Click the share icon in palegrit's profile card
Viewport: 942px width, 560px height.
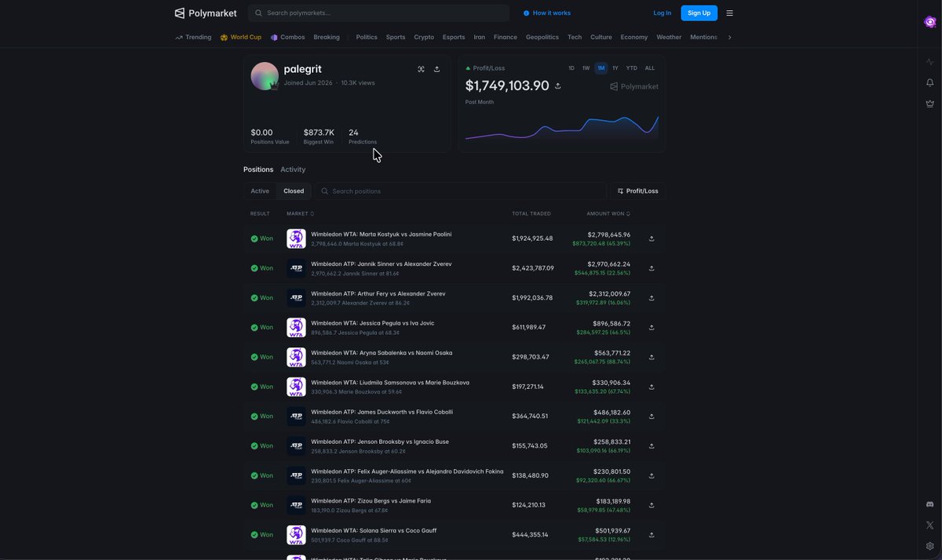click(437, 69)
